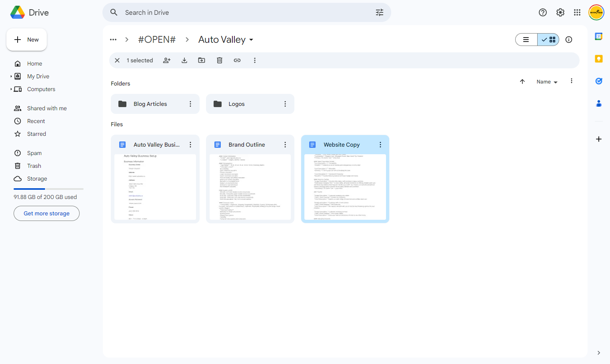This screenshot has width=610, height=364.
Task: Move selected file to trash
Action: click(220, 60)
